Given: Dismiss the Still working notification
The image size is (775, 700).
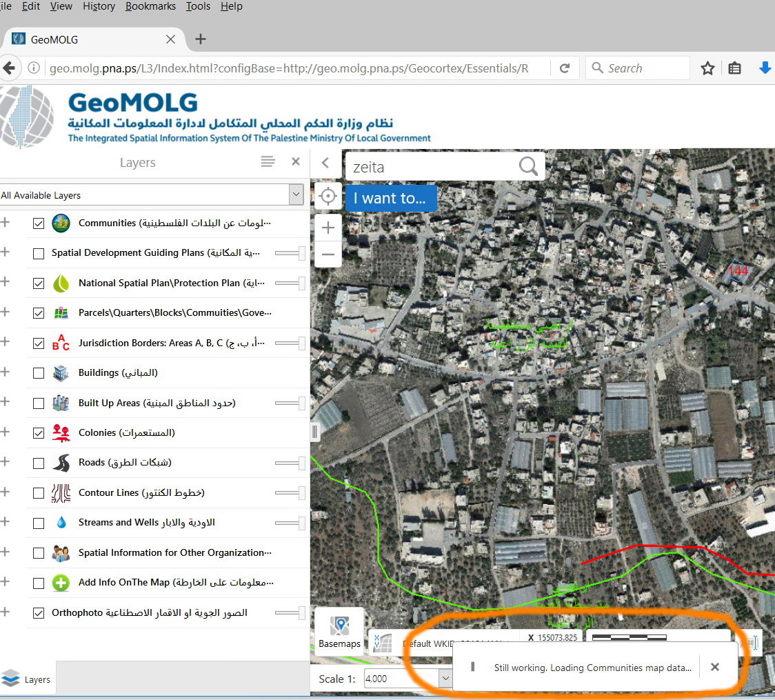Looking at the screenshot, I should click(x=715, y=667).
